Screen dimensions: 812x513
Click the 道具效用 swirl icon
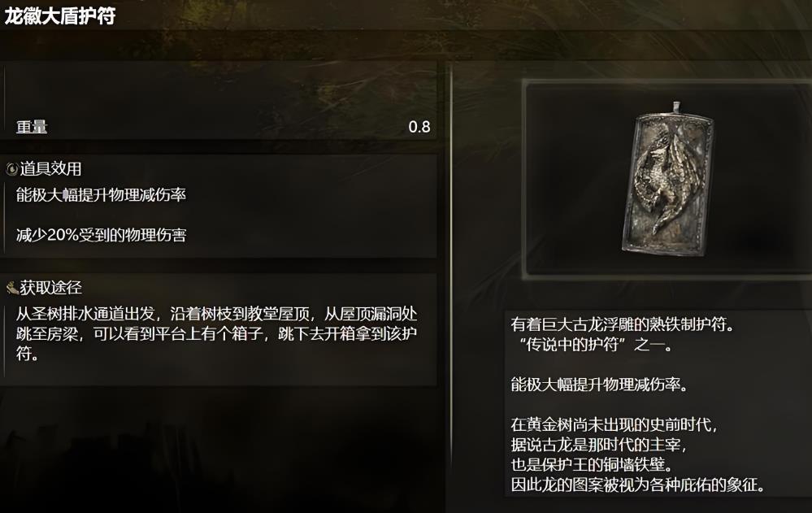(x=11, y=169)
